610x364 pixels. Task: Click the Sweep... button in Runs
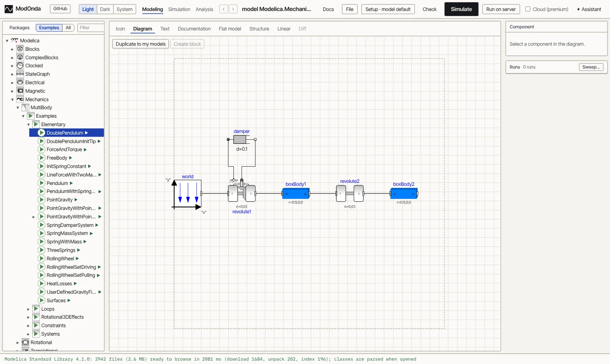(x=591, y=67)
